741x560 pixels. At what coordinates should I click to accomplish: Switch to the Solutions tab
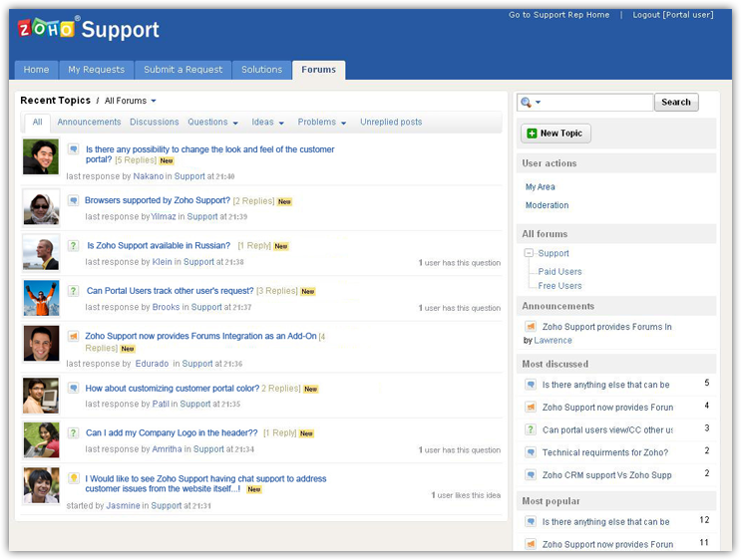[261, 70]
